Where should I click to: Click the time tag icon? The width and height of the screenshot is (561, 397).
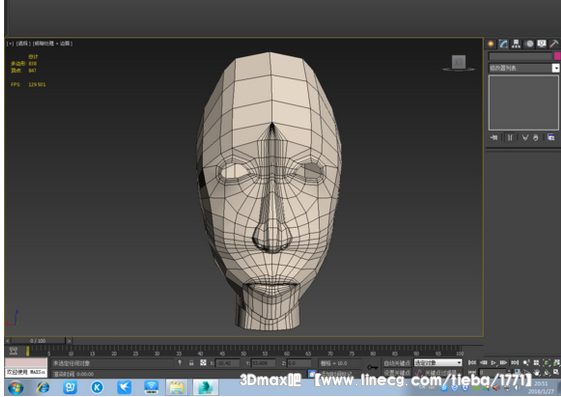click(x=312, y=373)
